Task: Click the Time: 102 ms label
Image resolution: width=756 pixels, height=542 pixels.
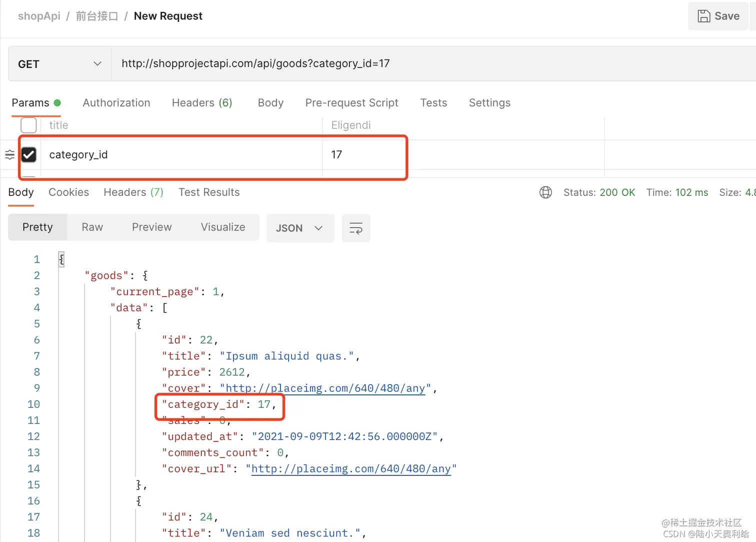Action: (677, 192)
